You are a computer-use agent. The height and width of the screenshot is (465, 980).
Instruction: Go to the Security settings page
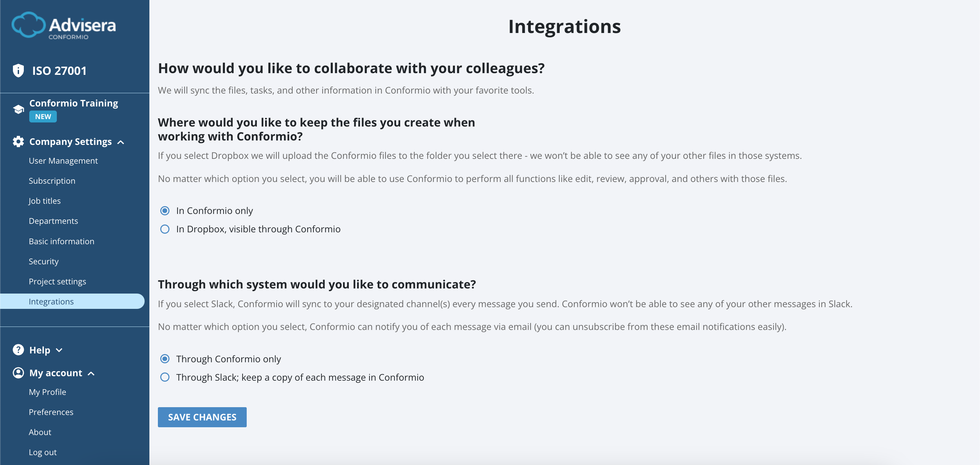pos(44,262)
